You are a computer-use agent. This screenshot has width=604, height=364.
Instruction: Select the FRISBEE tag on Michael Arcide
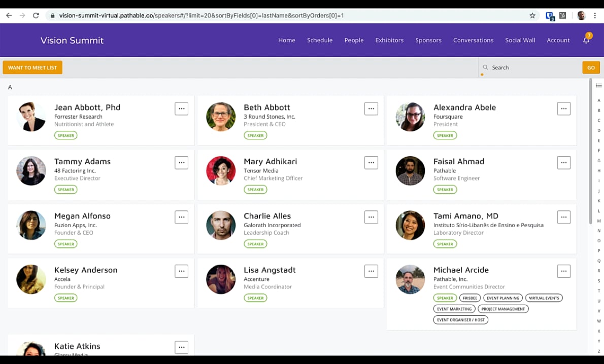(469, 298)
